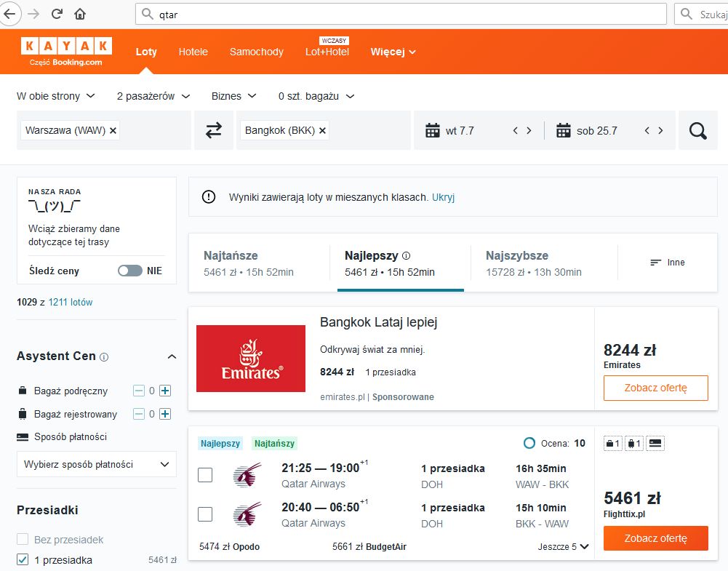Open departure date calendar wt 7.7
Image resolution: width=728 pixels, height=571 pixels.
(x=449, y=130)
